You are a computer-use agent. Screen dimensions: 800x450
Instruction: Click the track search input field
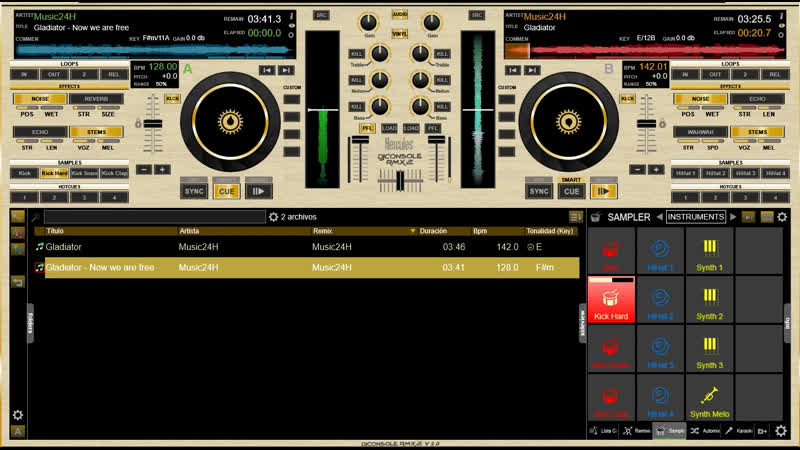point(155,217)
